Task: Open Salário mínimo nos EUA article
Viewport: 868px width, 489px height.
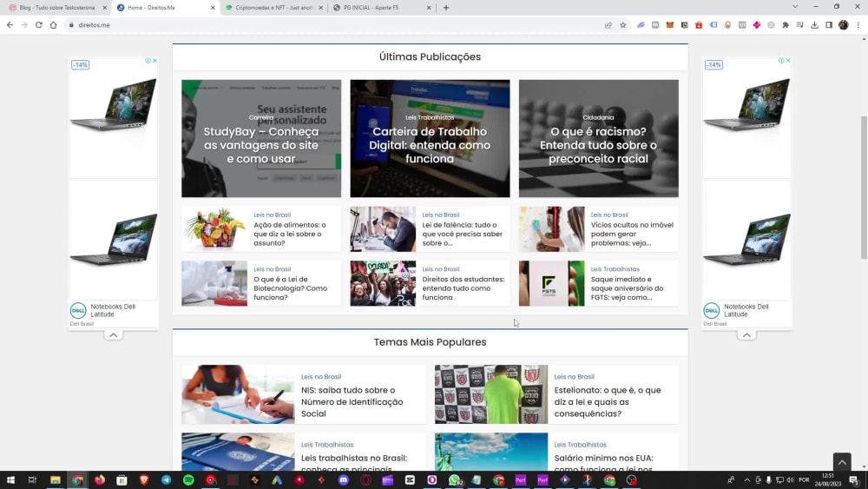Action: coord(603,463)
